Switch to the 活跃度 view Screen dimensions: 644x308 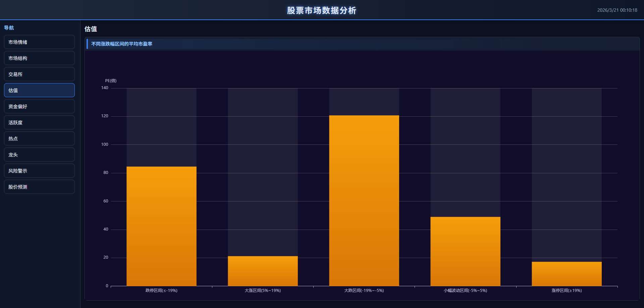tap(39, 123)
